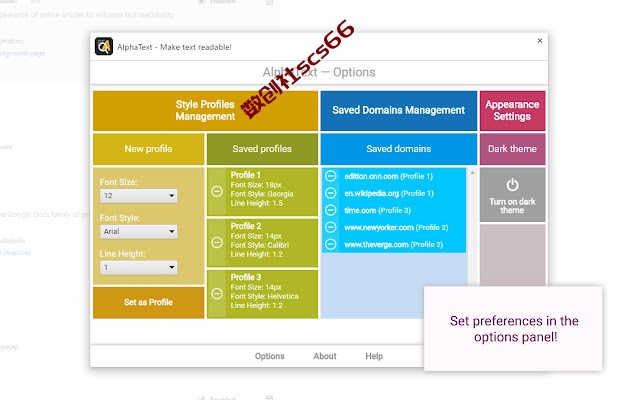Click the AlphaText logo icon
Screen dimensions: 640x400
104,46
